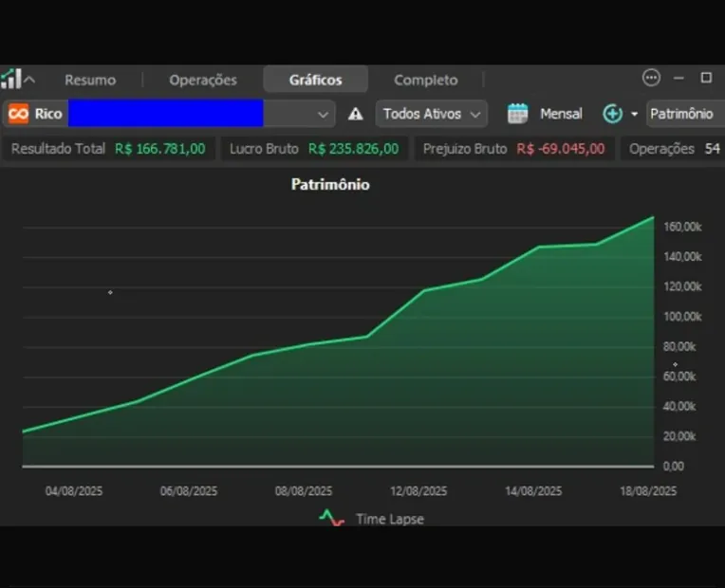The image size is (725, 588).
Task: Click the 12/08/2025 axis date
Action: (x=418, y=491)
